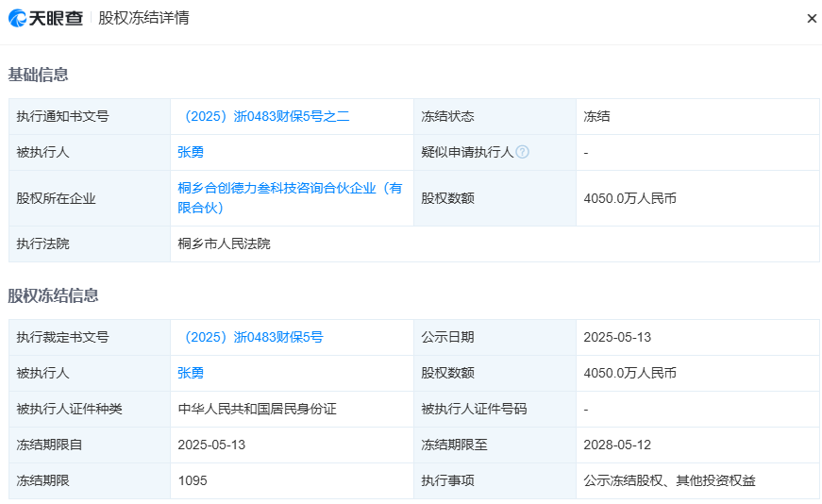Click the 桐乡市人民法院 court value
The height and width of the screenshot is (504, 822).
tap(224, 244)
